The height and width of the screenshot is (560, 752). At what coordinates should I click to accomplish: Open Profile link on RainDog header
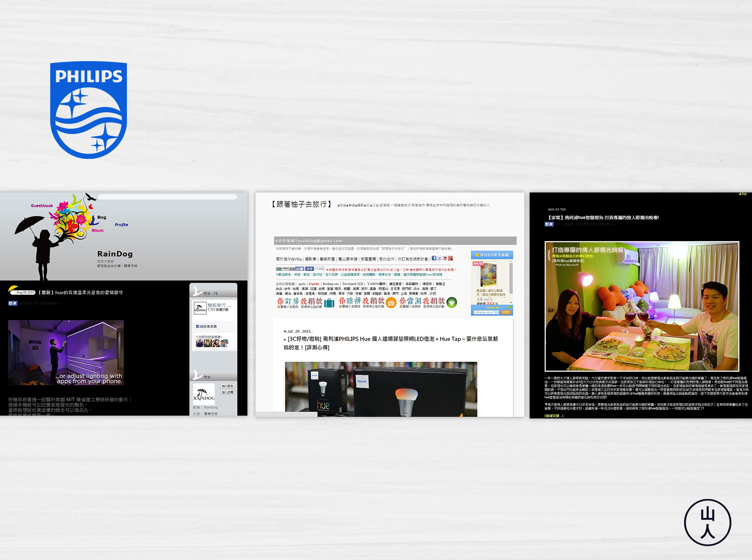pos(121,224)
